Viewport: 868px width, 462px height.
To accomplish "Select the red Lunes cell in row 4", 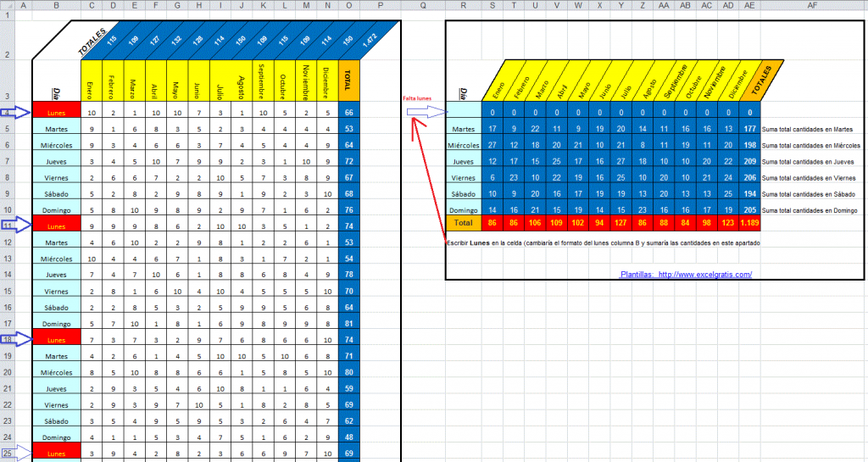I will tap(57, 112).
